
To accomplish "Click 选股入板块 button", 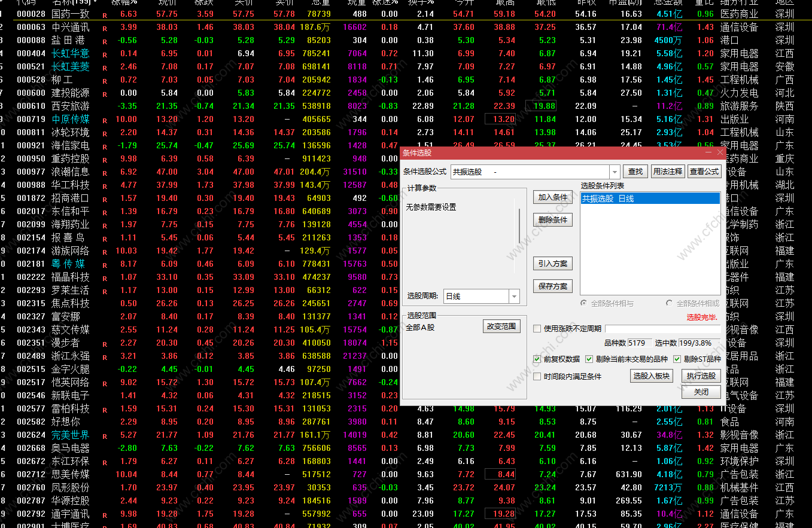I will click(652, 376).
